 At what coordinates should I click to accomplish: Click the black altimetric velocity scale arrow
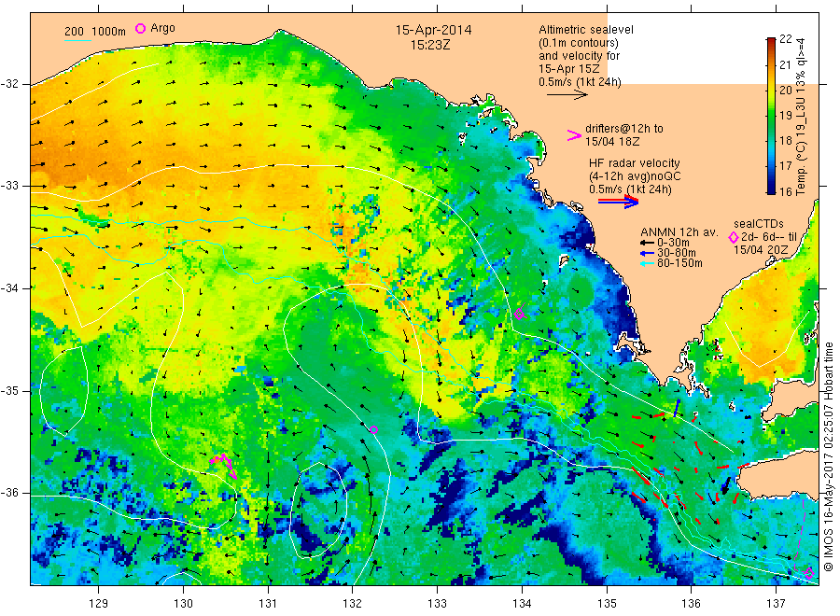[567, 95]
